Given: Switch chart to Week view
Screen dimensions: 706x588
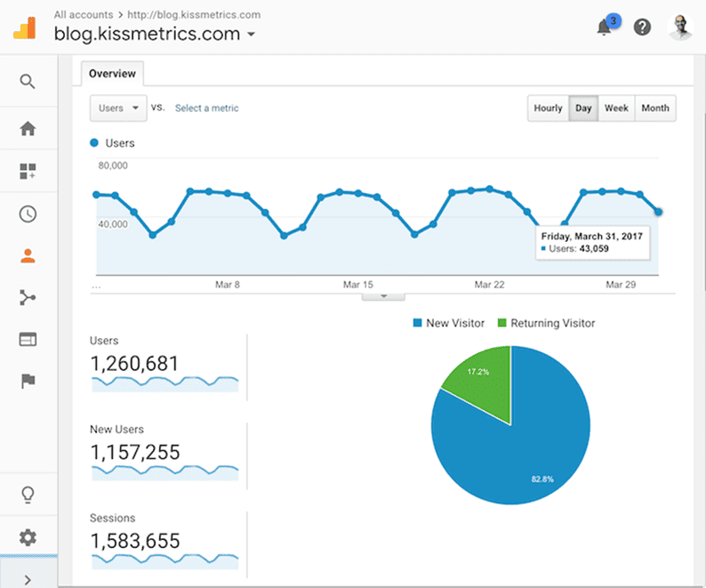Looking at the screenshot, I should (616, 109).
